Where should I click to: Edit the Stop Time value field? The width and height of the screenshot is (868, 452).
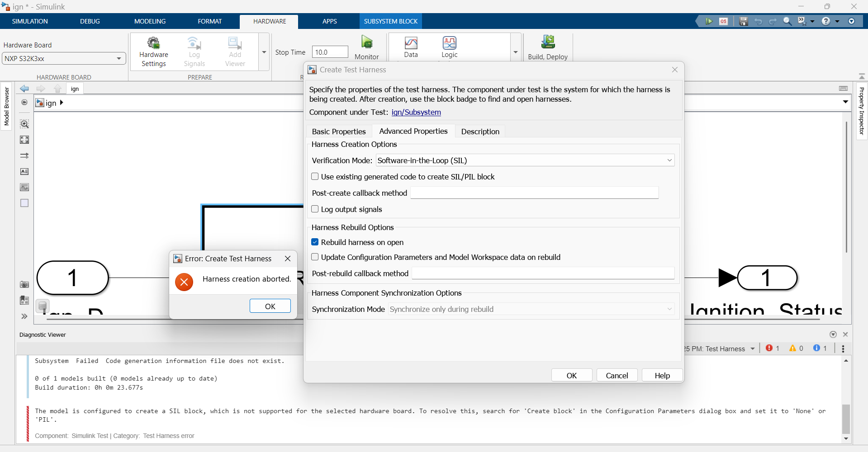(x=330, y=52)
